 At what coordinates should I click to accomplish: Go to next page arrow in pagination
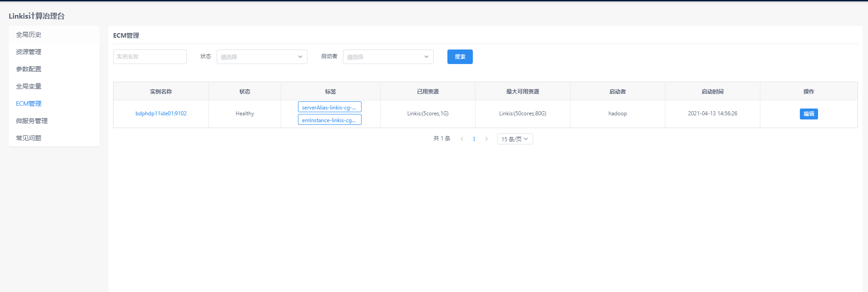point(486,139)
